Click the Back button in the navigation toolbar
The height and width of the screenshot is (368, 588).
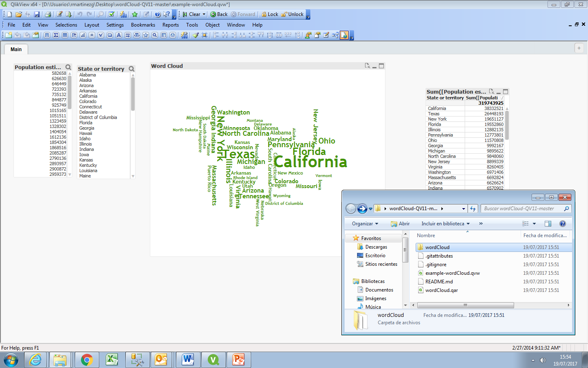(x=219, y=14)
